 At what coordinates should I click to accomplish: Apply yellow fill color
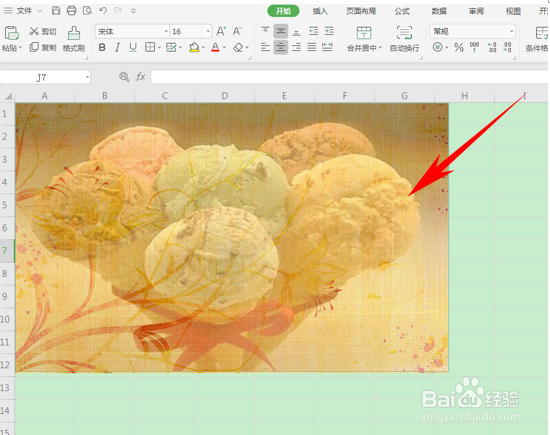pos(194,47)
